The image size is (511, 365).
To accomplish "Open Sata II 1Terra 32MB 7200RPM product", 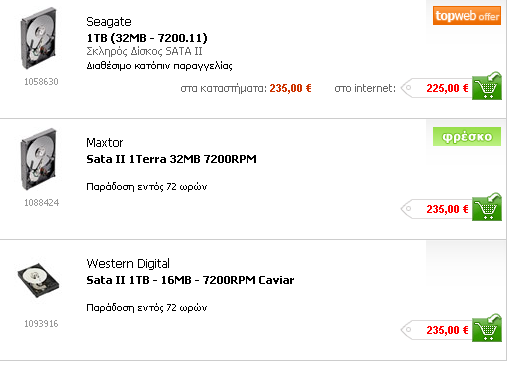I will (171, 159).
